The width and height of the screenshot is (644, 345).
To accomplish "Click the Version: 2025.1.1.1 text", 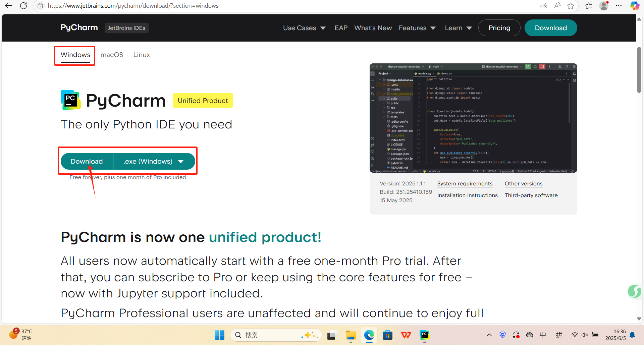I will (402, 184).
